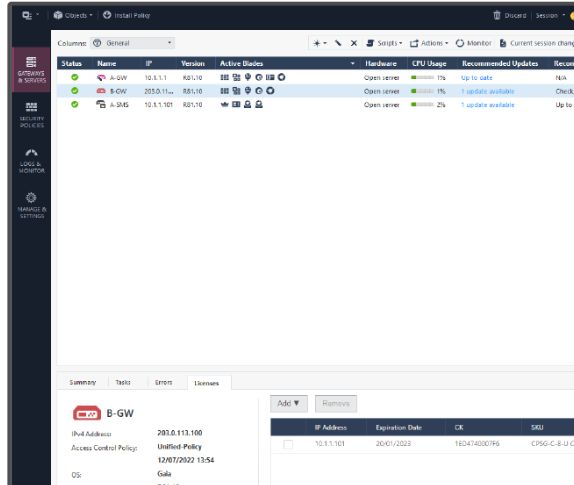Open Security Policies view
The height and width of the screenshot is (485, 574).
pos(31,115)
